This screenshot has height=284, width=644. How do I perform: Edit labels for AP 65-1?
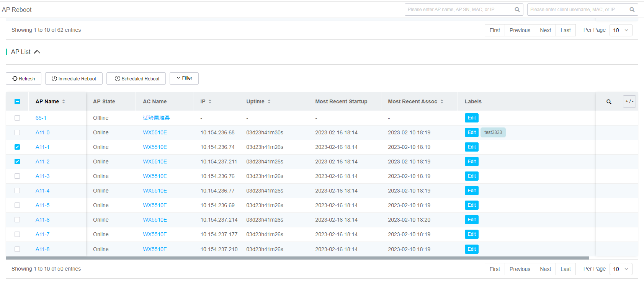point(472,118)
